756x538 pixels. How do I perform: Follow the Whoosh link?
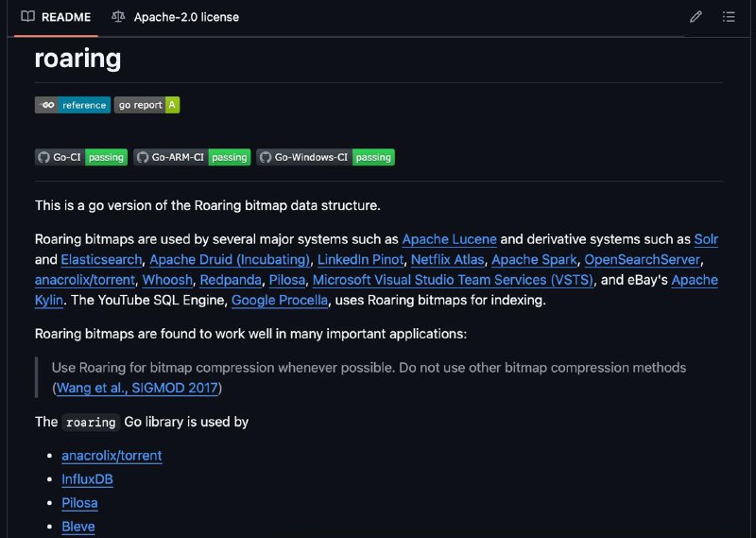167,280
